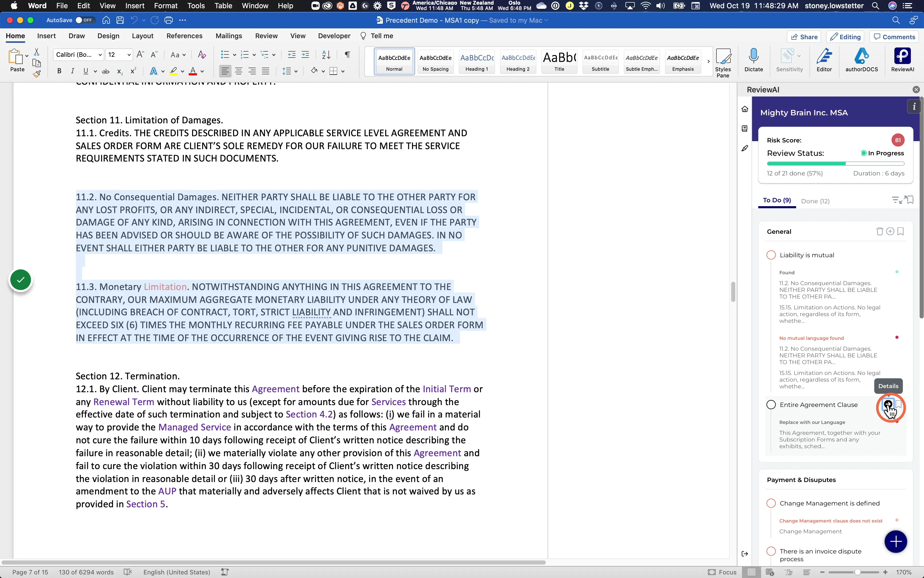Click the Editing mode button

[845, 37]
